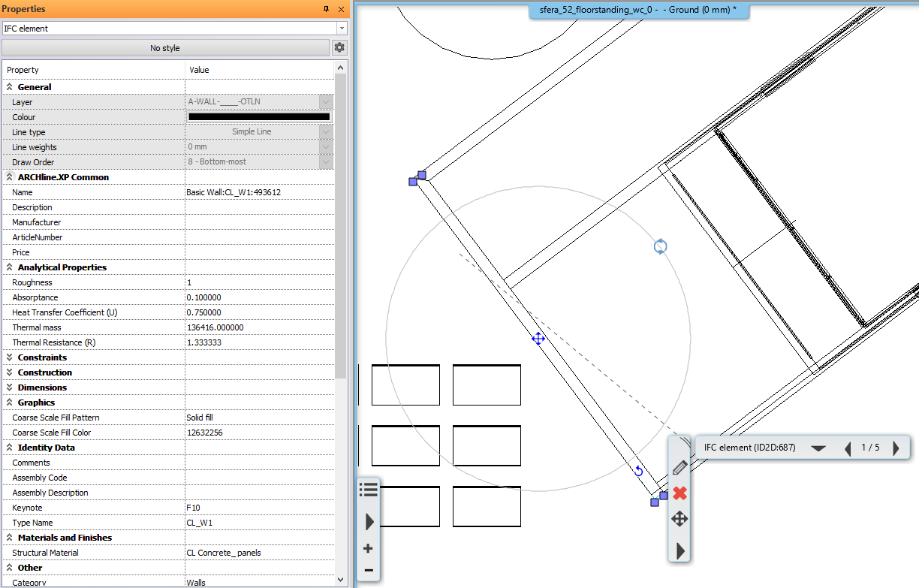This screenshot has height=588, width=919.
Task: Click the Description value field
Action: pyautogui.click(x=259, y=207)
